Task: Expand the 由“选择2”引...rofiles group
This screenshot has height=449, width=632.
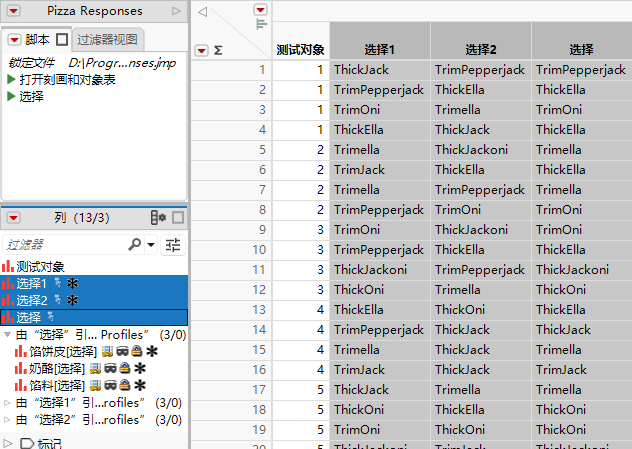Action: [7, 419]
